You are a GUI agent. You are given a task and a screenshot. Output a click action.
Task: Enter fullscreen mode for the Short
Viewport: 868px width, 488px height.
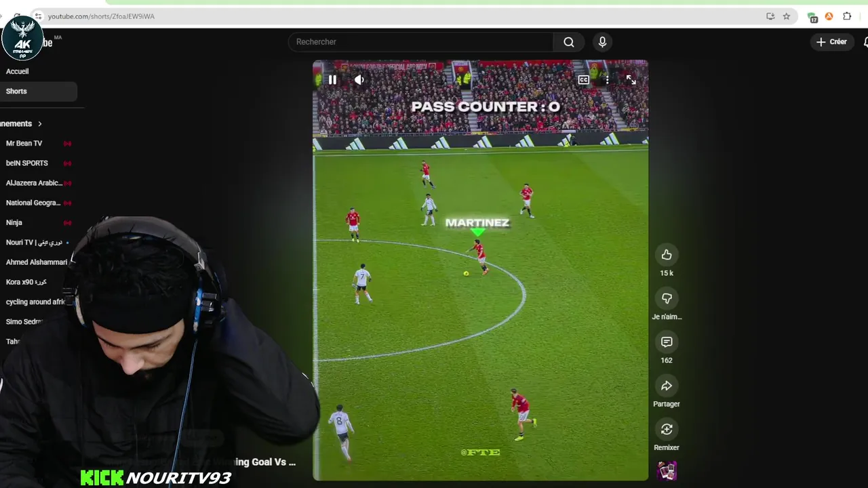[x=631, y=80]
